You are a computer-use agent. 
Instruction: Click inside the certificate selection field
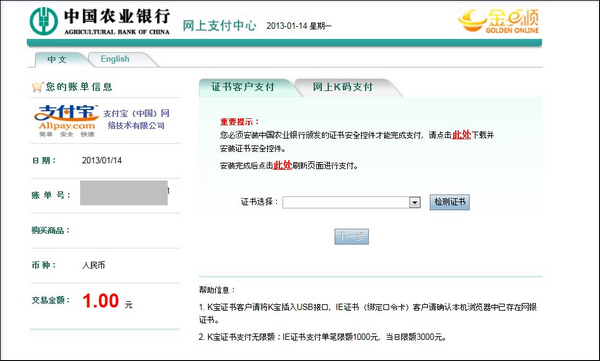[x=346, y=202]
